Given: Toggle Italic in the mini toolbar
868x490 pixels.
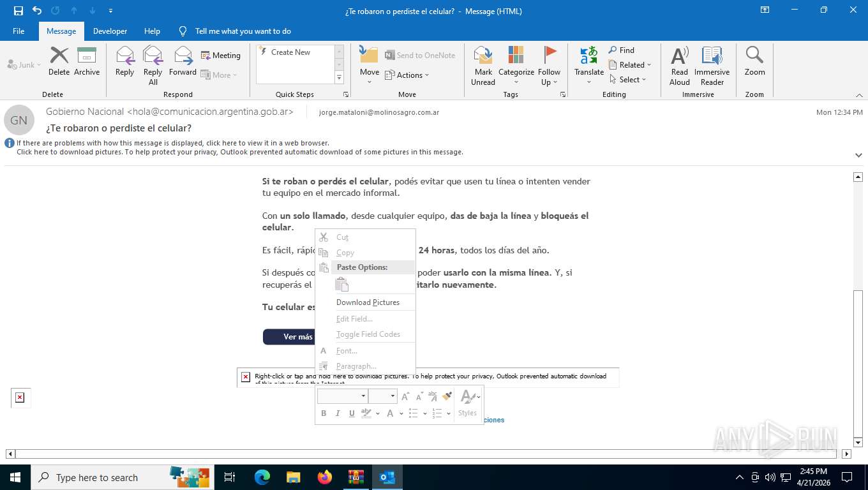Looking at the screenshot, I should [338, 413].
